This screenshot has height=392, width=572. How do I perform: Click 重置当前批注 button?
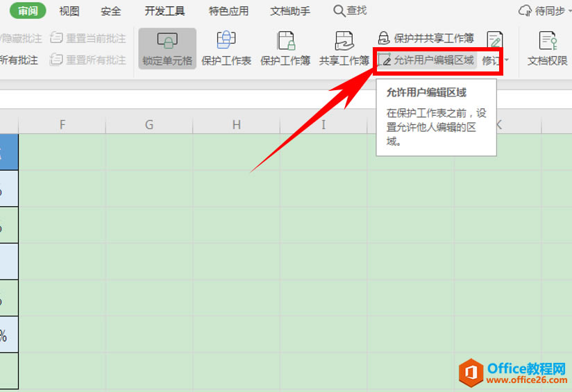pyautogui.click(x=88, y=38)
